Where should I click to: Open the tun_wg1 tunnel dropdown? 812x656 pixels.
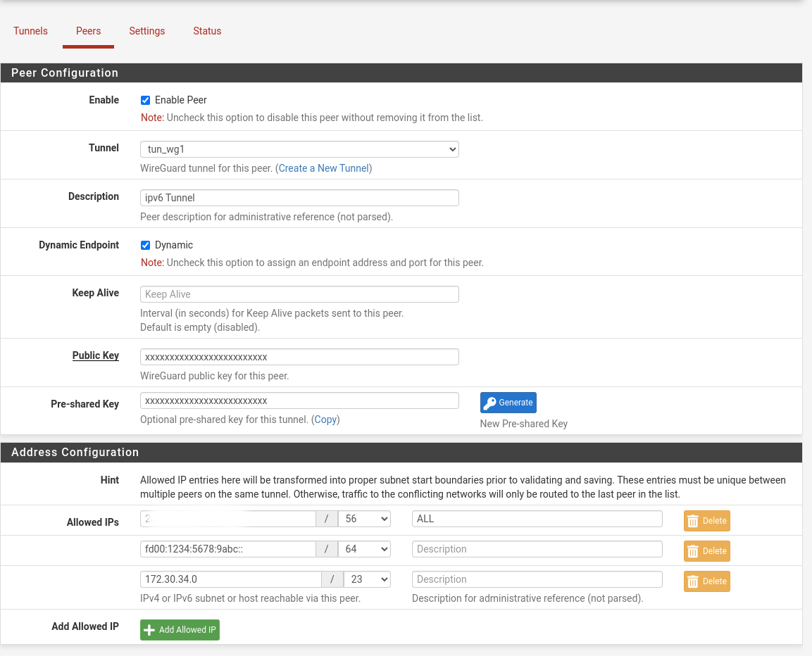[x=299, y=149]
